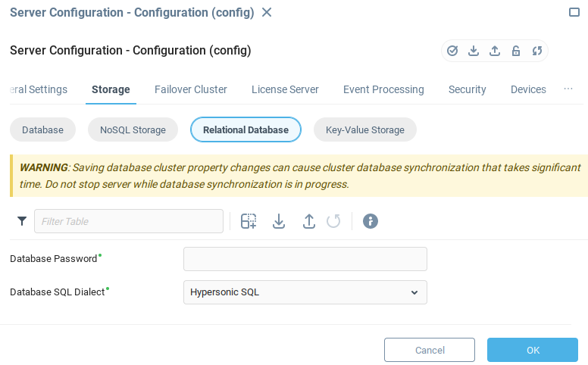
Task: Select the NoSQL Storage pill
Action: click(x=133, y=129)
